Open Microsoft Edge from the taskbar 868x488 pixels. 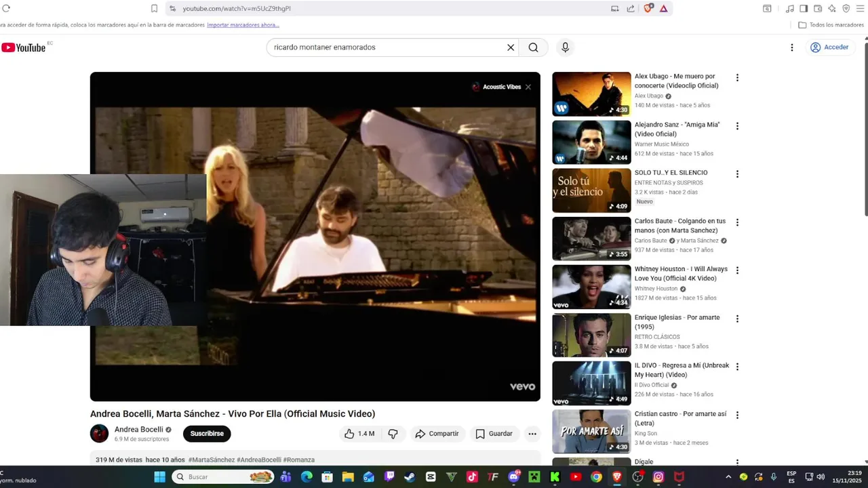tap(307, 477)
